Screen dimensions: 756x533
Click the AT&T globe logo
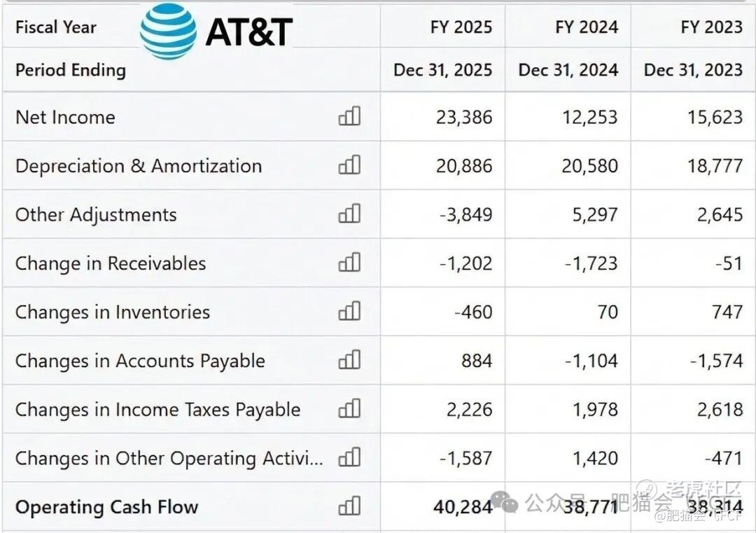click(x=168, y=31)
